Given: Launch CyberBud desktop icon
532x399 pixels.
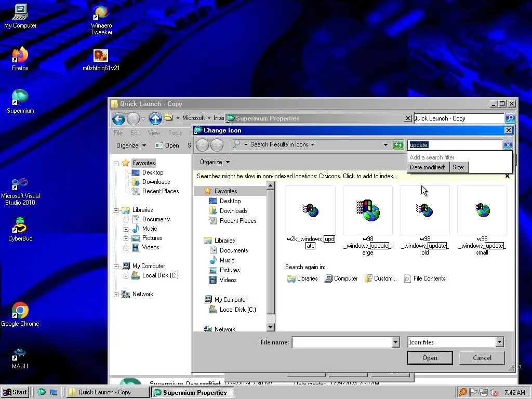Looking at the screenshot, I should coord(20,229).
